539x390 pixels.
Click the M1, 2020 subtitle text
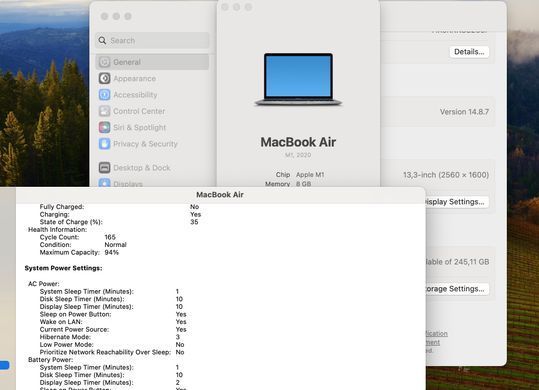298,155
